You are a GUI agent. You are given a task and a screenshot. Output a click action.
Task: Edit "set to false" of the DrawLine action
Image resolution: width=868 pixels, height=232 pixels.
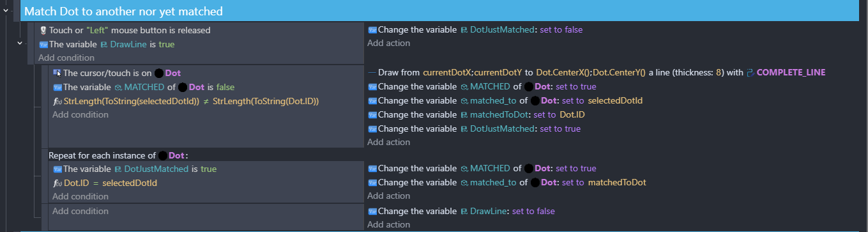coord(533,212)
